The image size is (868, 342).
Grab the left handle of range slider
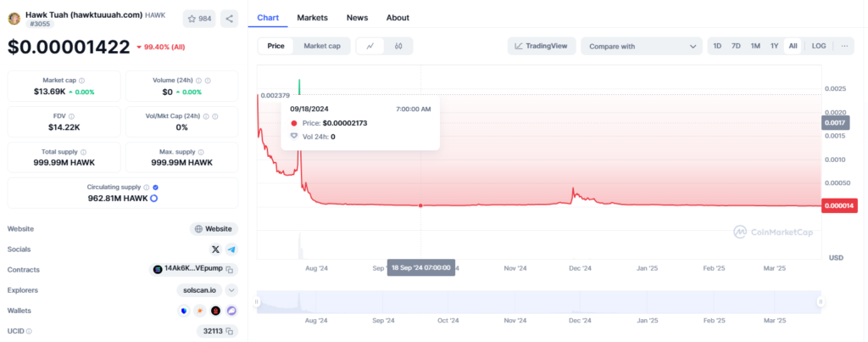pos(256,301)
